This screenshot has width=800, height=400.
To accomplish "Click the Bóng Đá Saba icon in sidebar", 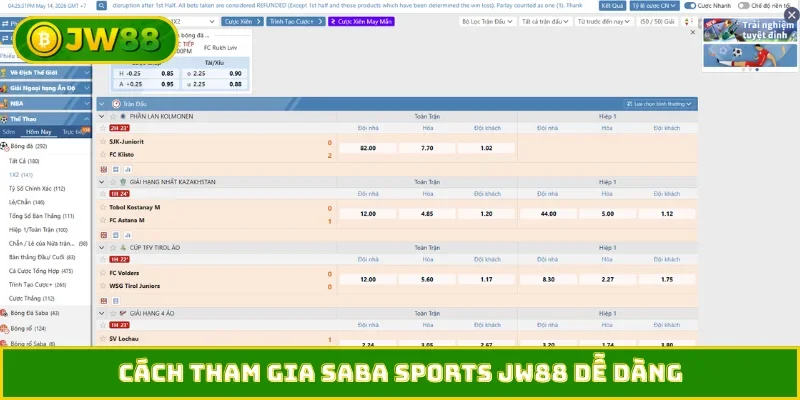I will pyautogui.click(x=4, y=313).
